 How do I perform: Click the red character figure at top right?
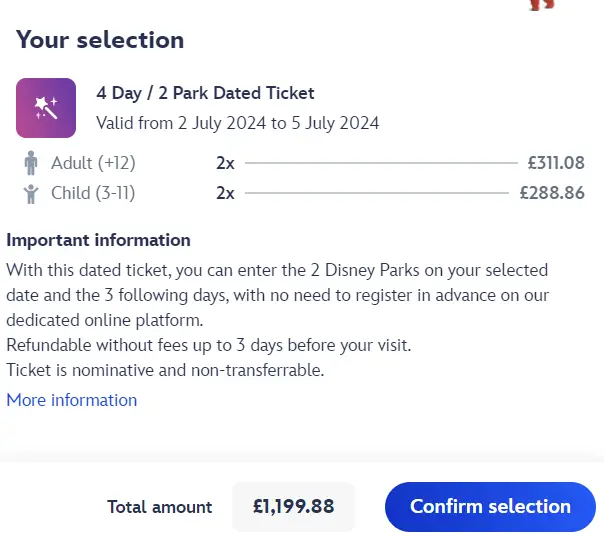pyautogui.click(x=542, y=5)
